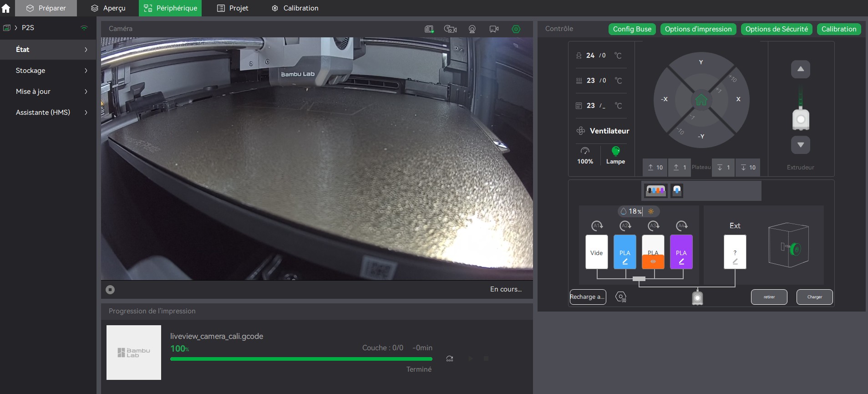This screenshot has width=868, height=394.
Task: Select the four-color AMS unit icon
Action: click(655, 190)
